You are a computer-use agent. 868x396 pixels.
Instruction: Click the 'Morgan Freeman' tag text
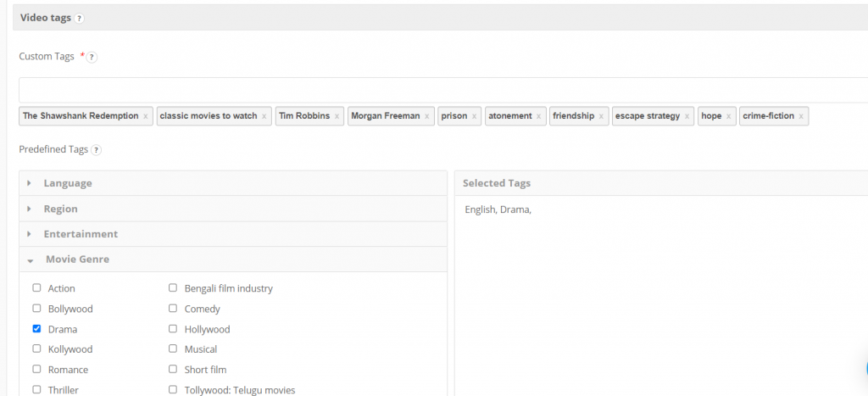(x=386, y=116)
